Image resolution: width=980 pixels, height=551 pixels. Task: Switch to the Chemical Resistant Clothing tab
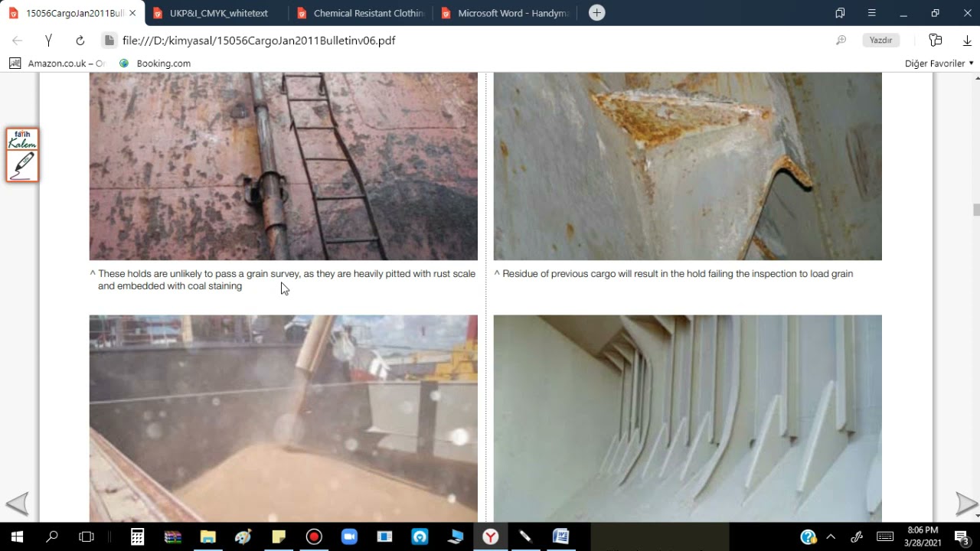(x=360, y=13)
